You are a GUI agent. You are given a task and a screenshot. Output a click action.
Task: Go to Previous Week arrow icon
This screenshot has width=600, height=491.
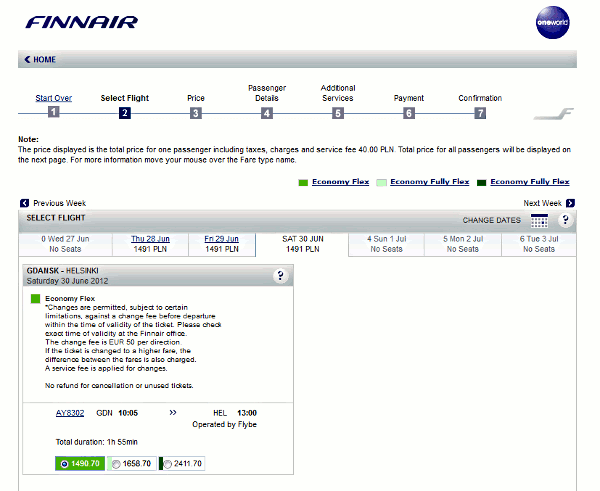[x=24, y=203]
